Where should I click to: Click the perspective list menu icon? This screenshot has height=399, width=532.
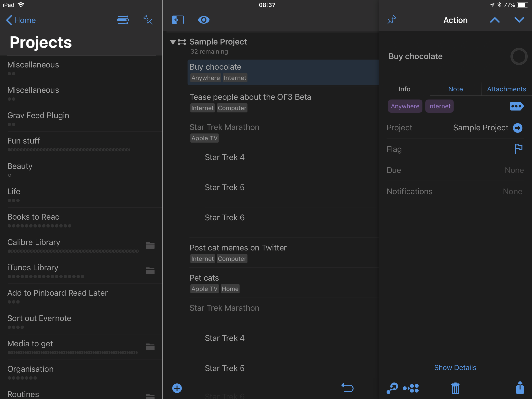[123, 20]
